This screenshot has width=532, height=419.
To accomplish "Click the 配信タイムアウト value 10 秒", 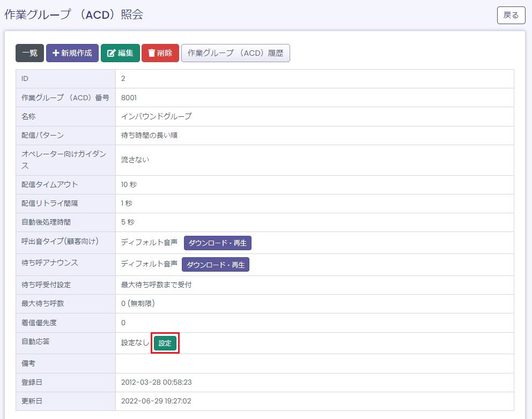I will [x=129, y=185].
